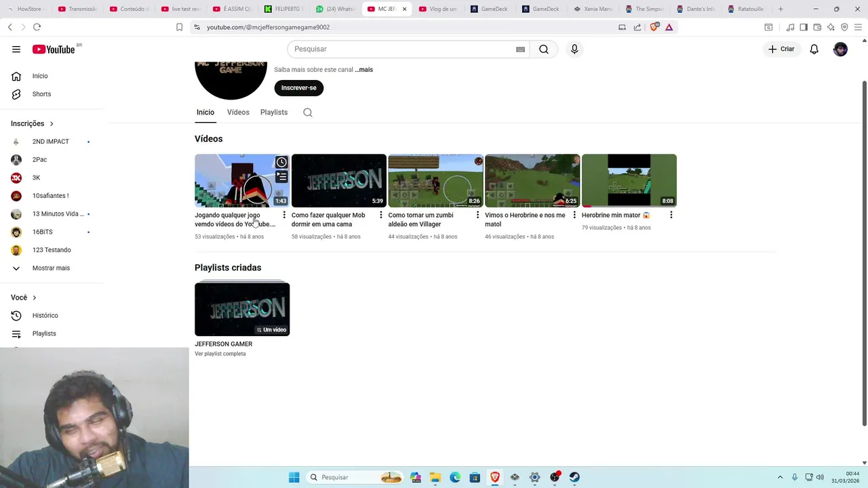
Task: Open the Windows Start menu
Action: [x=294, y=477]
